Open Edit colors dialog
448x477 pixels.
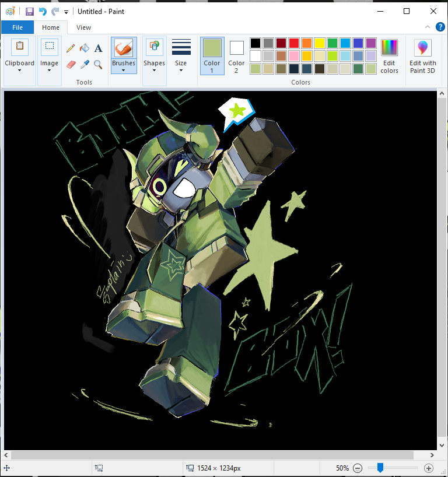389,57
